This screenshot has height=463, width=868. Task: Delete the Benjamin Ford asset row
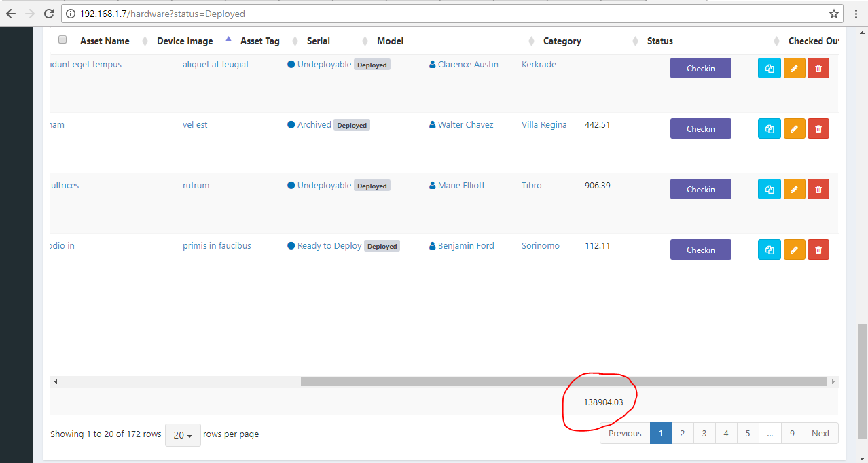[x=818, y=250]
